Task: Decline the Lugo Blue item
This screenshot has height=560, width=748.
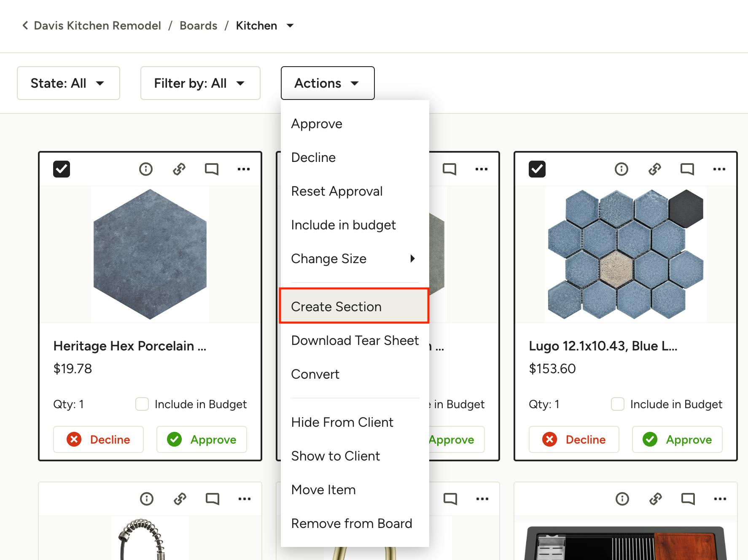Action: 574,439
